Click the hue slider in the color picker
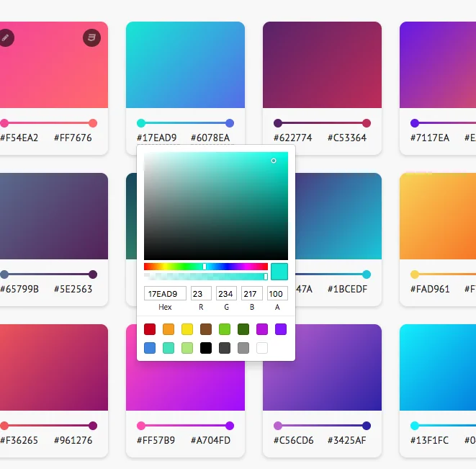 click(206, 267)
